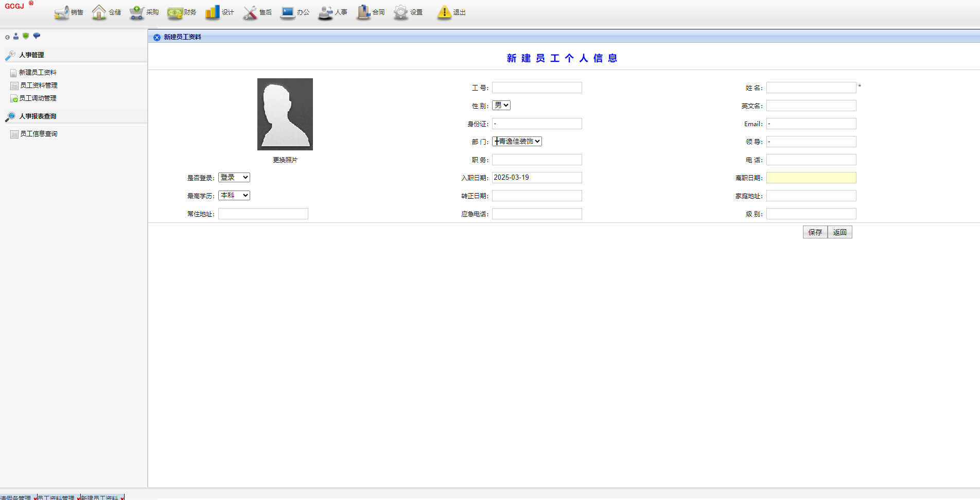
Task: Click the 退出 warning icon to exit
Action: tap(444, 12)
